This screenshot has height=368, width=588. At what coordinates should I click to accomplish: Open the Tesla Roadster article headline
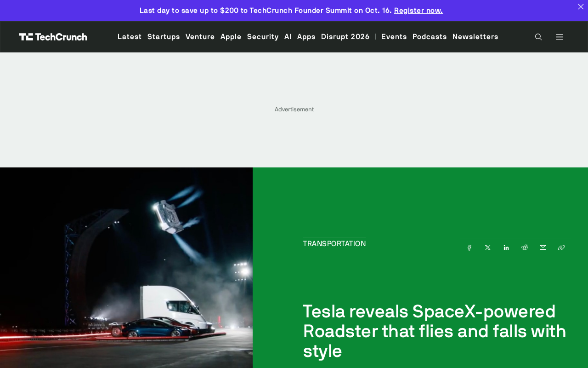tap(435, 331)
